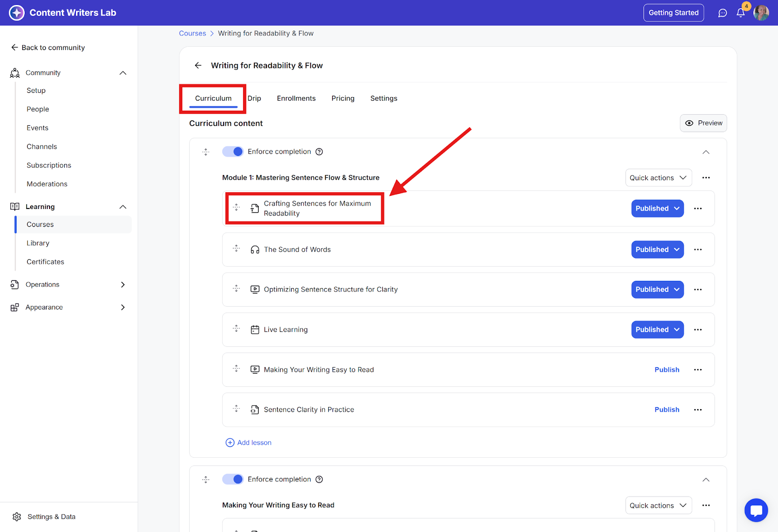Open three-dot menu for The Sound of Words
This screenshot has height=532, width=778.
[x=698, y=250]
